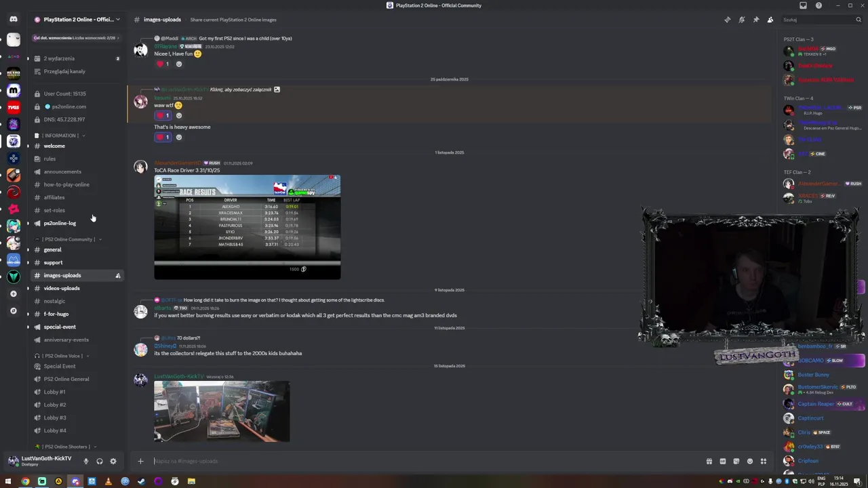Mute microphone in user panel
Image resolution: width=868 pixels, height=488 pixels.
click(85, 461)
